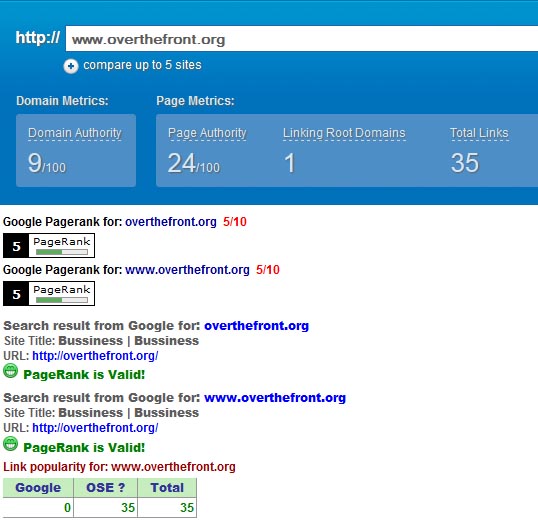Click the URL field containing www.overthefront.org

[302, 39]
